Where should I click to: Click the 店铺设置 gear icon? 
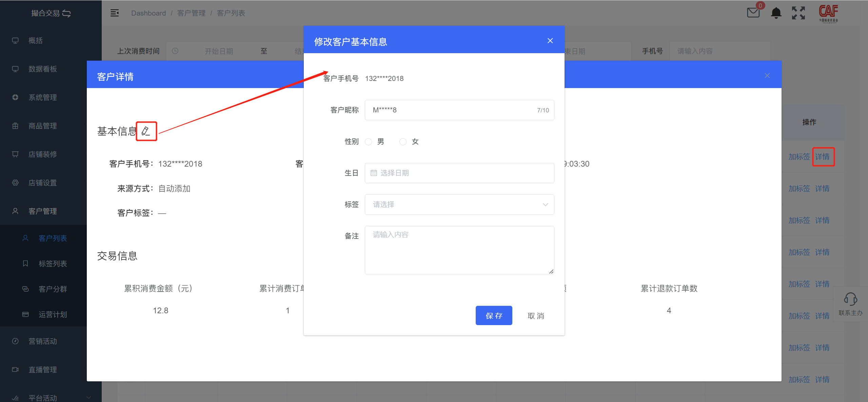point(15,183)
